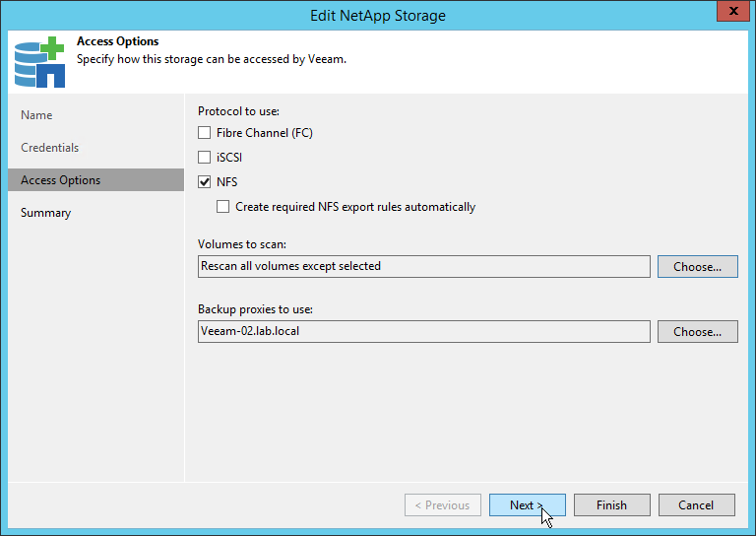This screenshot has width=756, height=536.
Task: Choose backup proxies to use
Action: [x=697, y=332]
